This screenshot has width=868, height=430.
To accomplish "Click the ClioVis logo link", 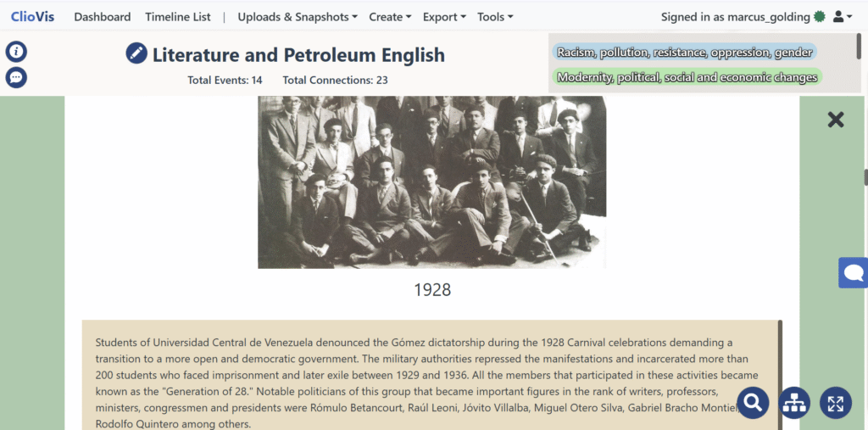I will tap(33, 17).
